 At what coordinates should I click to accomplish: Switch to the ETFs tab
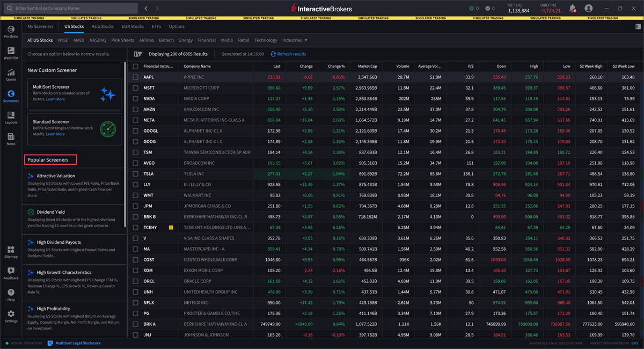156,26
